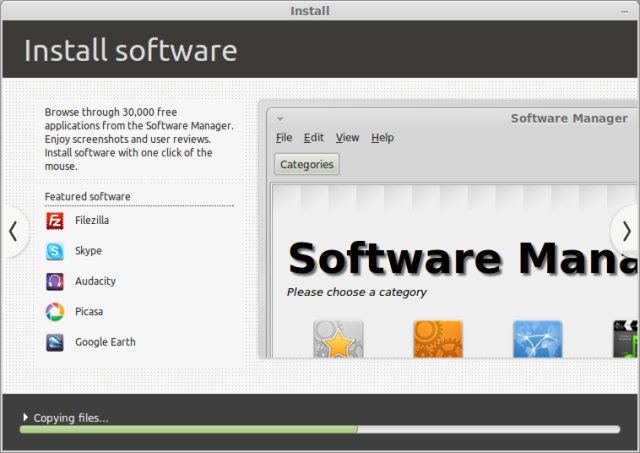640x453 pixels.
Task: Click the Categories button
Action: (307, 164)
